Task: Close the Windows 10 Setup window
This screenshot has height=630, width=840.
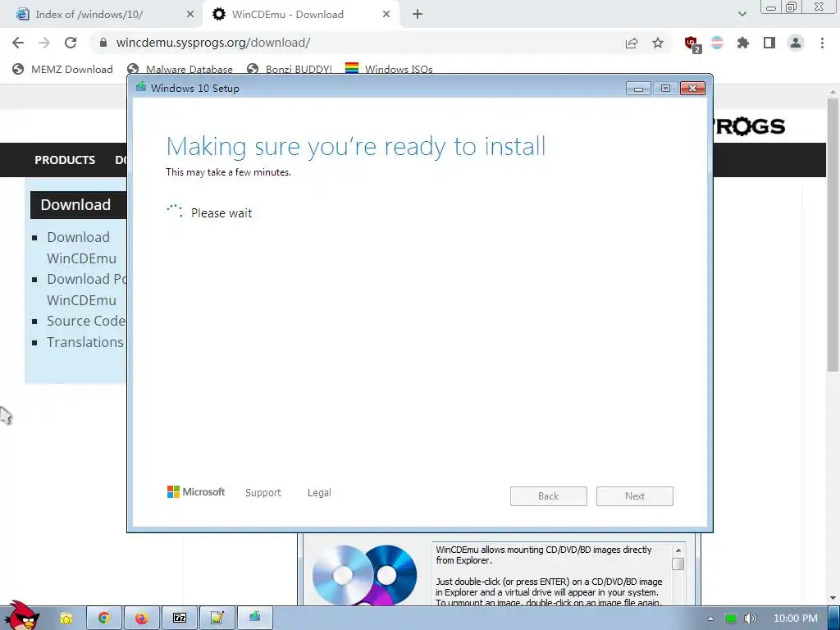Action: coord(692,89)
